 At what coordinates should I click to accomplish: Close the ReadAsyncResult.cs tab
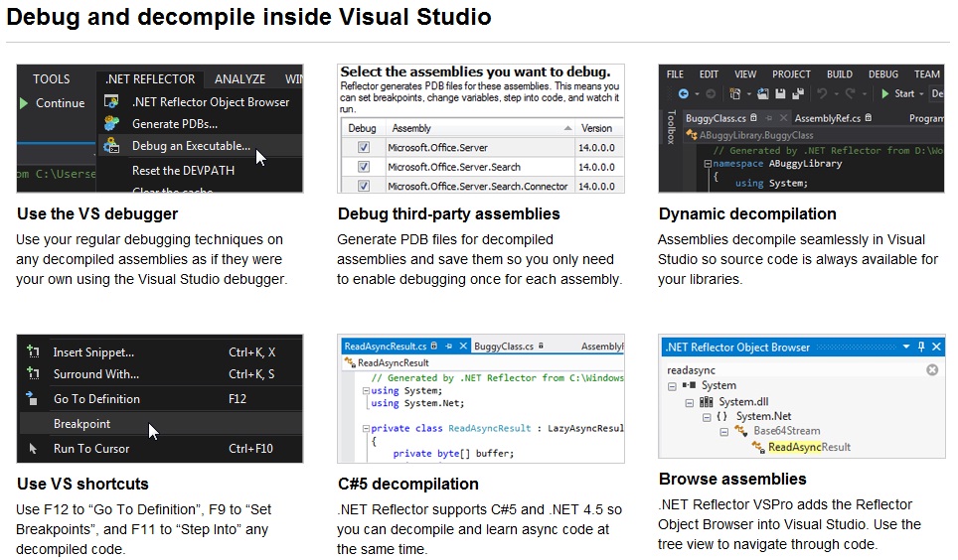click(x=463, y=346)
